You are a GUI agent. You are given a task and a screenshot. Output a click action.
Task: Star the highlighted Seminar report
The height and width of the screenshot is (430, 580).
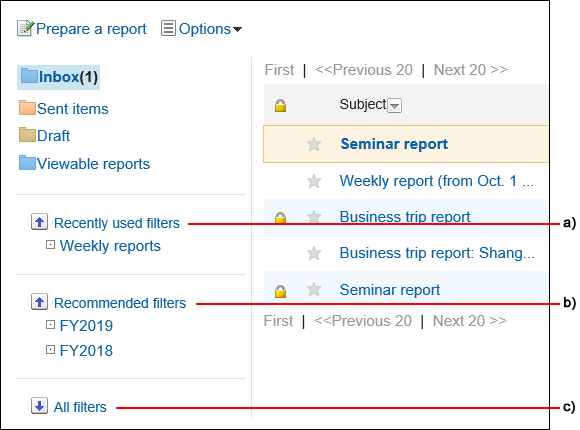tap(314, 144)
